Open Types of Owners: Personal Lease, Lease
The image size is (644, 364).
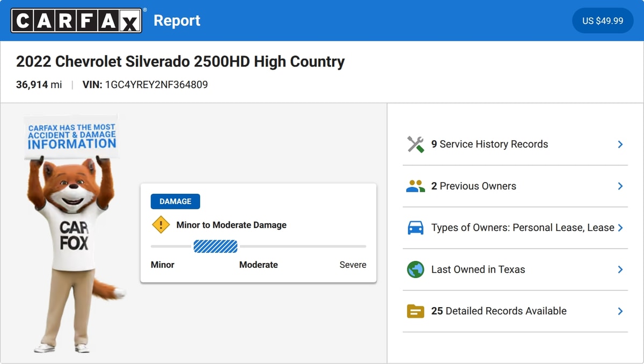(515, 228)
